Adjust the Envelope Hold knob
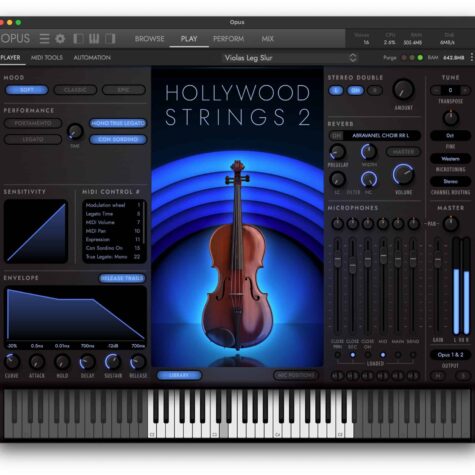 coord(62,362)
